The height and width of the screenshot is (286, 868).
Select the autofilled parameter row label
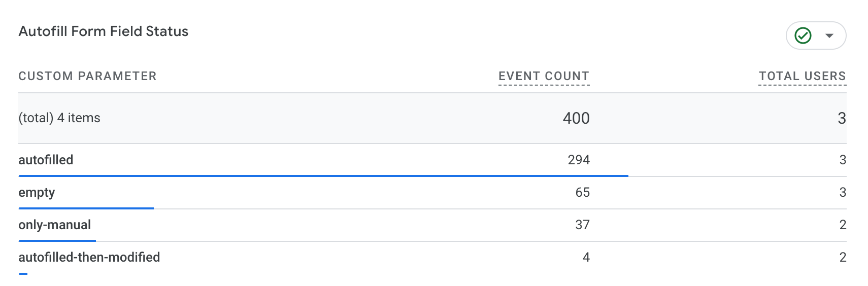click(46, 160)
